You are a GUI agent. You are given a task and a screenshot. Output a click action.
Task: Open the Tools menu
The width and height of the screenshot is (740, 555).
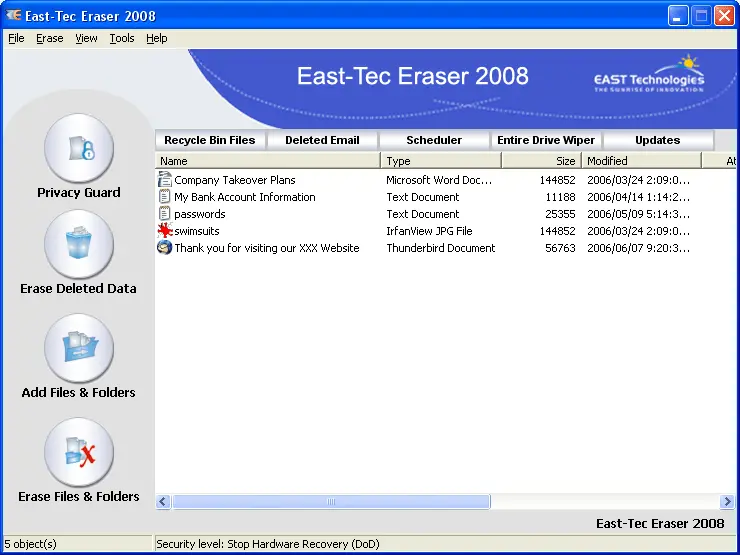pos(122,38)
